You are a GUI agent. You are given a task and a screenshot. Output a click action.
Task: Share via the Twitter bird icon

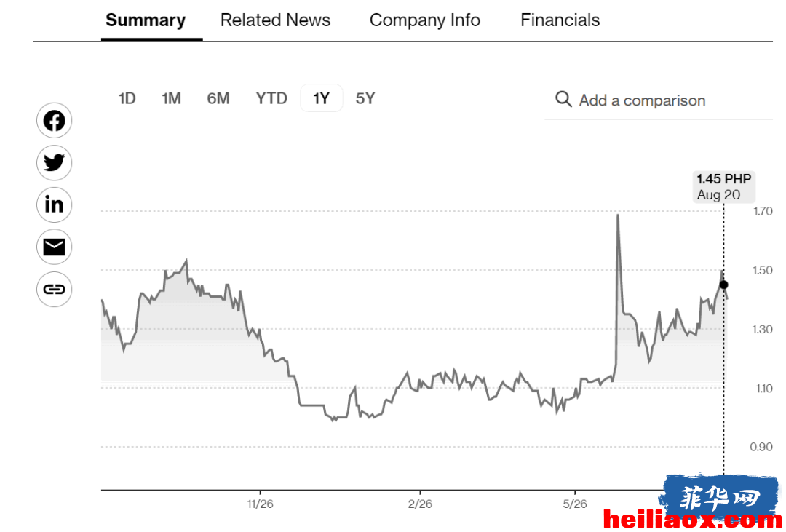point(54,163)
